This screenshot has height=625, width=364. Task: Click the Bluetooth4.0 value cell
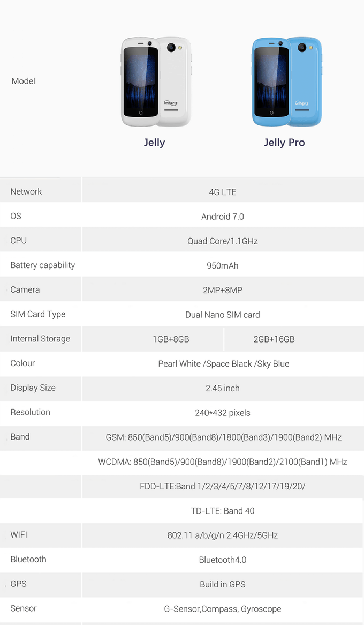(223, 560)
